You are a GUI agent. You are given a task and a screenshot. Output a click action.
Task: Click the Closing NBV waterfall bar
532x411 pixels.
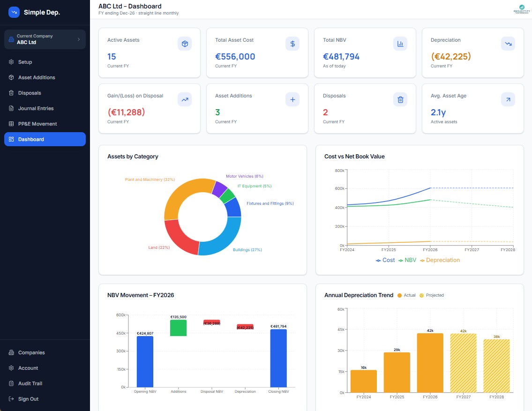point(278,358)
